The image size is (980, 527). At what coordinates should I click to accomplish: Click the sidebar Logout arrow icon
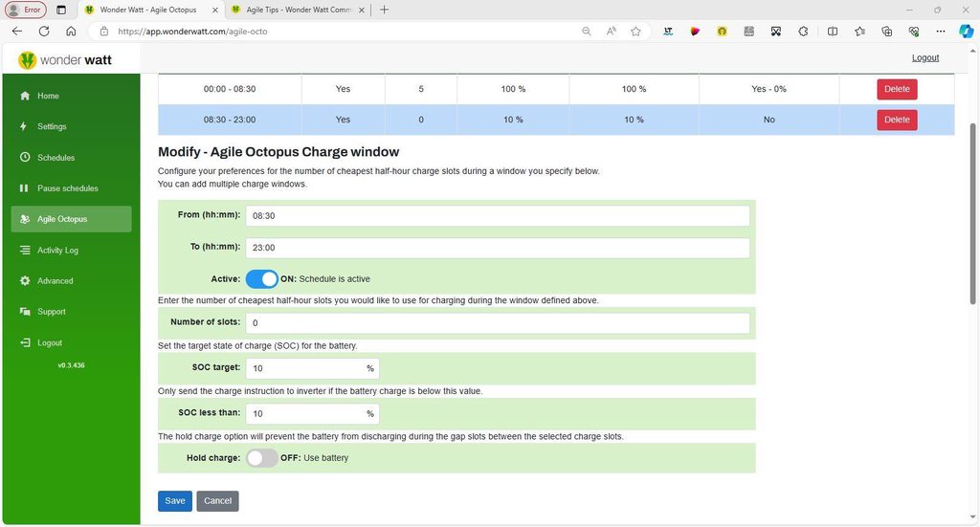24,342
